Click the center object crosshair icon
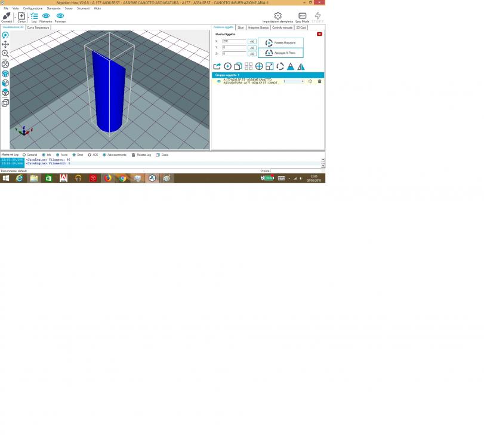This screenshot has height=448, width=484. (x=259, y=66)
